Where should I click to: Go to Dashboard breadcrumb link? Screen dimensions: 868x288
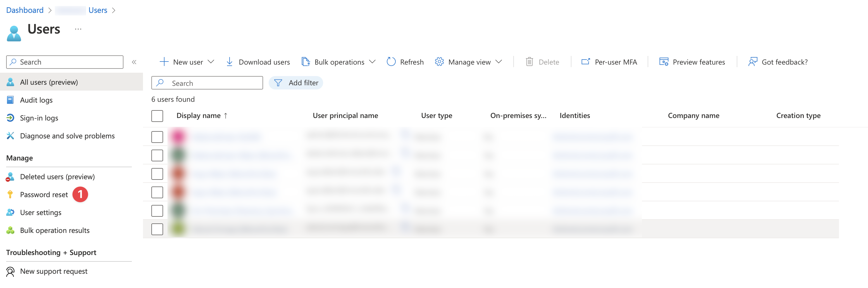[25, 10]
